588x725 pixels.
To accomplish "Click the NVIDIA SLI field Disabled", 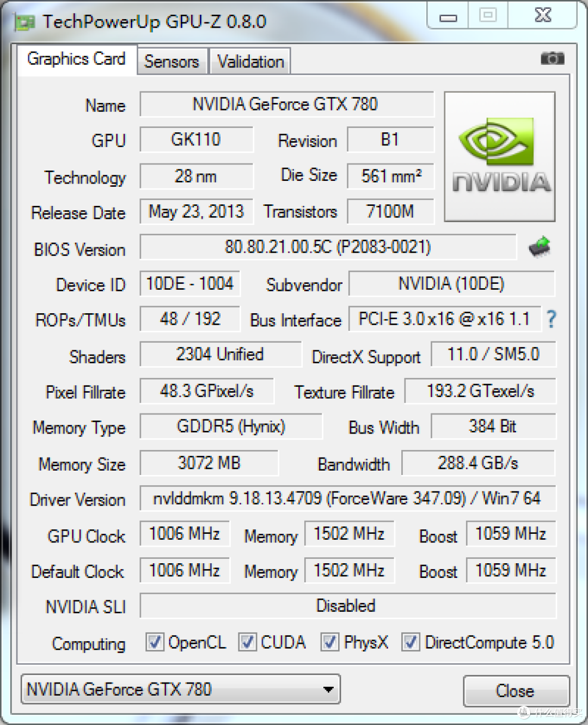I will [347, 606].
